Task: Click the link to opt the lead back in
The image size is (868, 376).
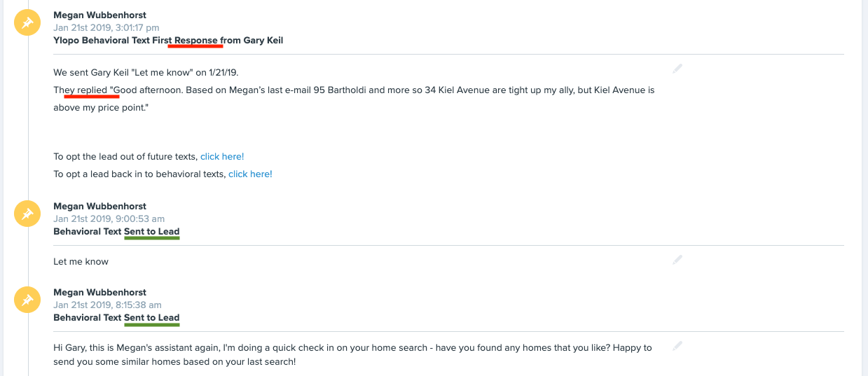Action: pyautogui.click(x=250, y=174)
